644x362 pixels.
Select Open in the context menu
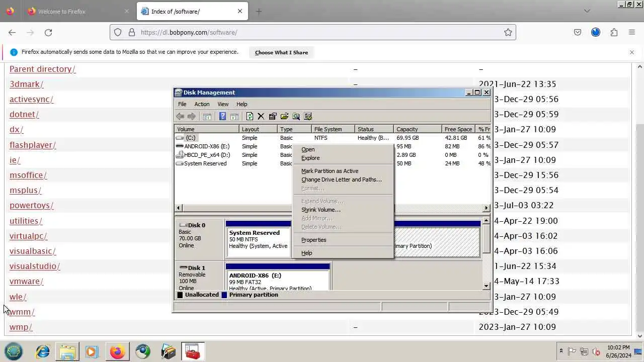(343, 149)
